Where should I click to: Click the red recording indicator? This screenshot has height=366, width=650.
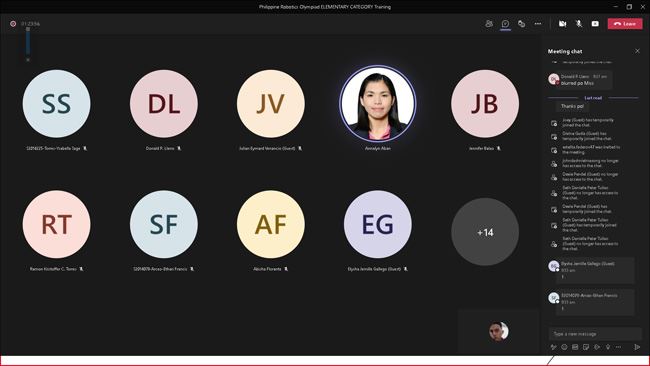point(13,24)
